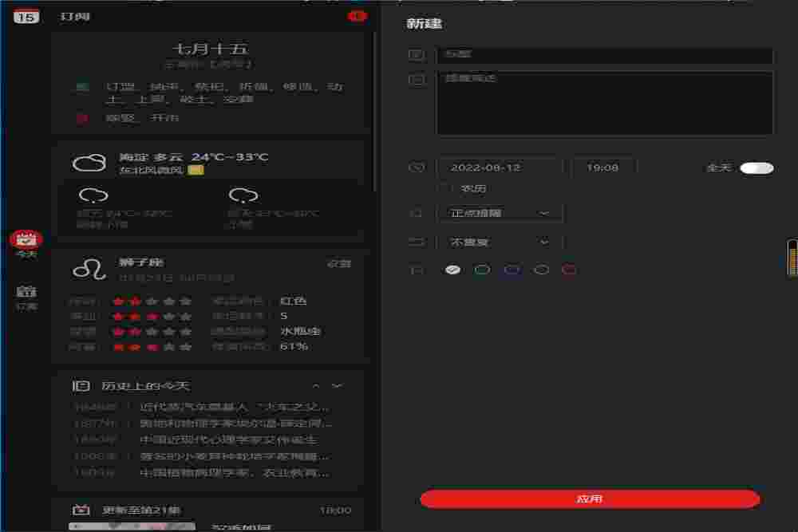
Task: Click the title input field
Action: [605, 54]
